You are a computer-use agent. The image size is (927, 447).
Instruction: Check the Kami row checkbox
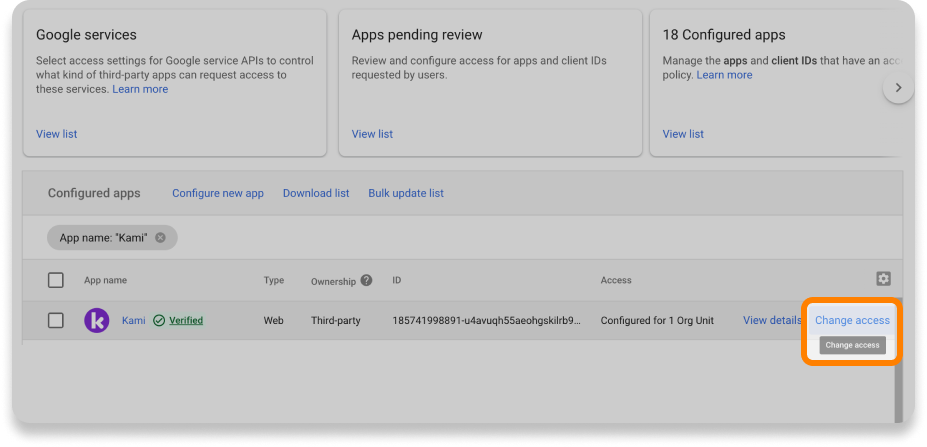(56, 320)
